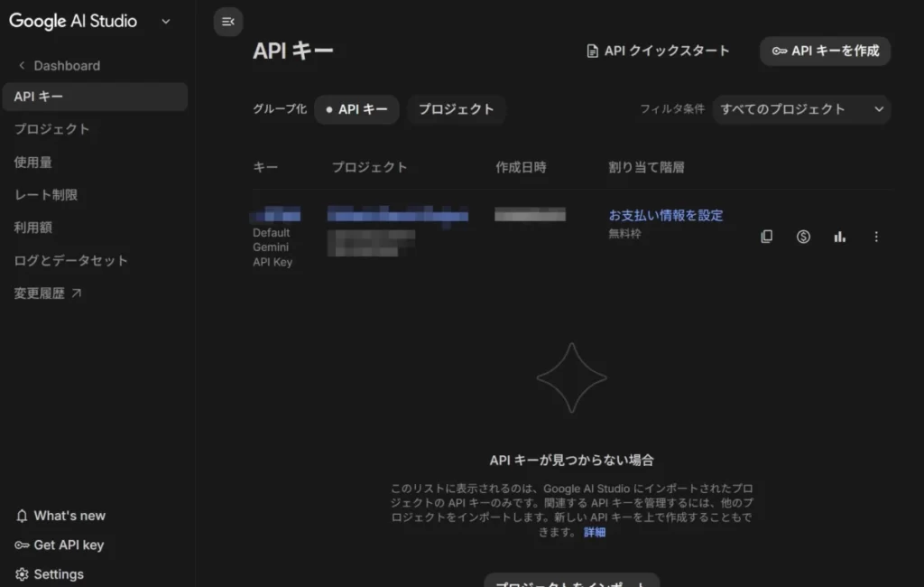Keep grouping set to API キー
924x587 pixels.
point(356,108)
